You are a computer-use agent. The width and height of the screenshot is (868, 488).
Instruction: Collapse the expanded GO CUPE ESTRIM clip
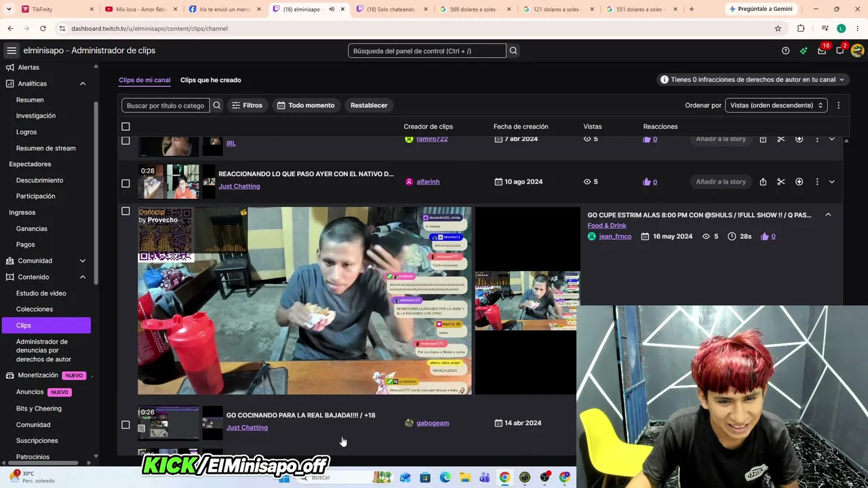[828, 215]
